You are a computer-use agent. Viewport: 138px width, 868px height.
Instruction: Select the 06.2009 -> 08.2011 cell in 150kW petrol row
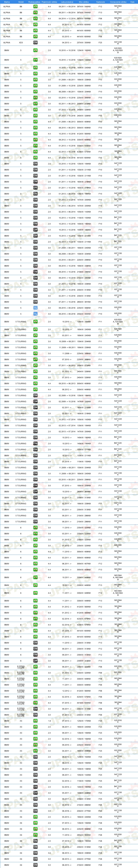67,92
